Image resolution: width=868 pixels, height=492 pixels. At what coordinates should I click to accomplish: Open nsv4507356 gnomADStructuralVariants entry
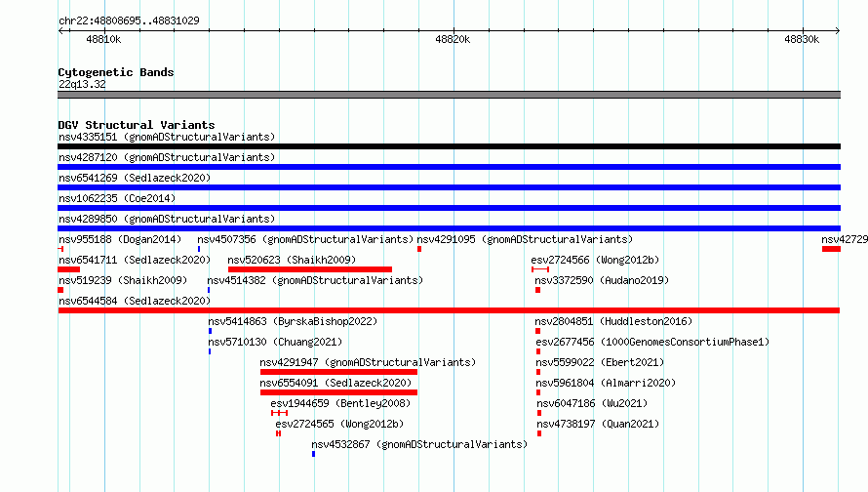tap(305, 239)
